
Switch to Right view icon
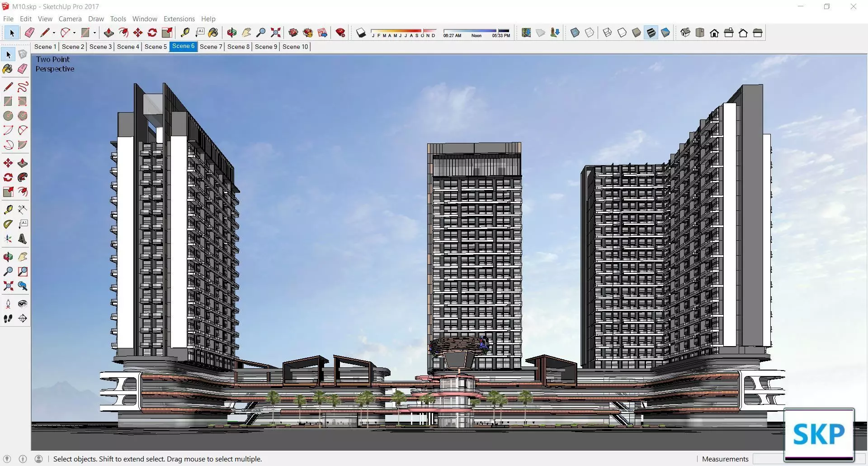[x=729, y=33]
